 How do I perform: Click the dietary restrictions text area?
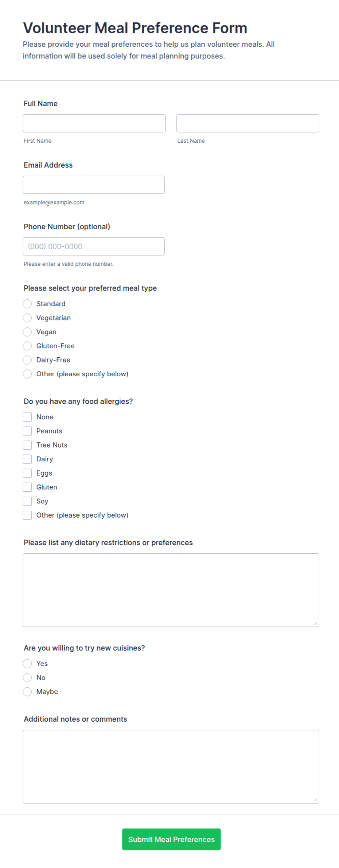[x=171, y=590]
